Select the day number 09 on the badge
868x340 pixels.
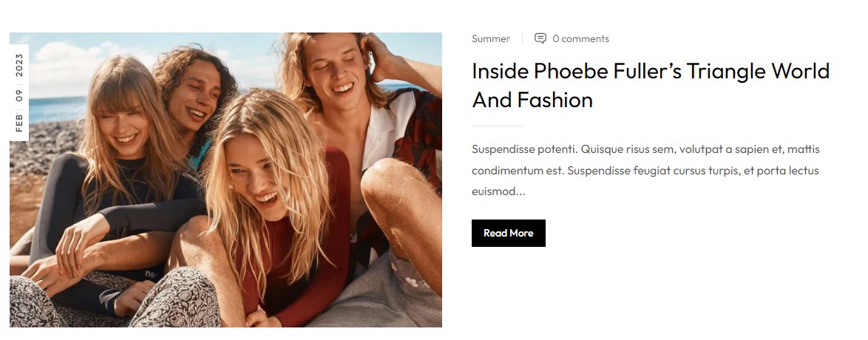click(19, 95)
